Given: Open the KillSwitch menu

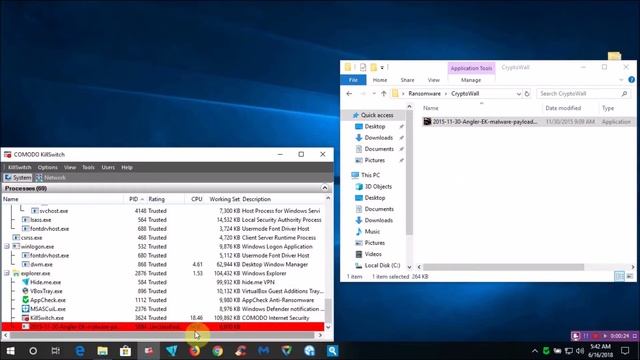Looking at the screenshot, I should [20, 167].
